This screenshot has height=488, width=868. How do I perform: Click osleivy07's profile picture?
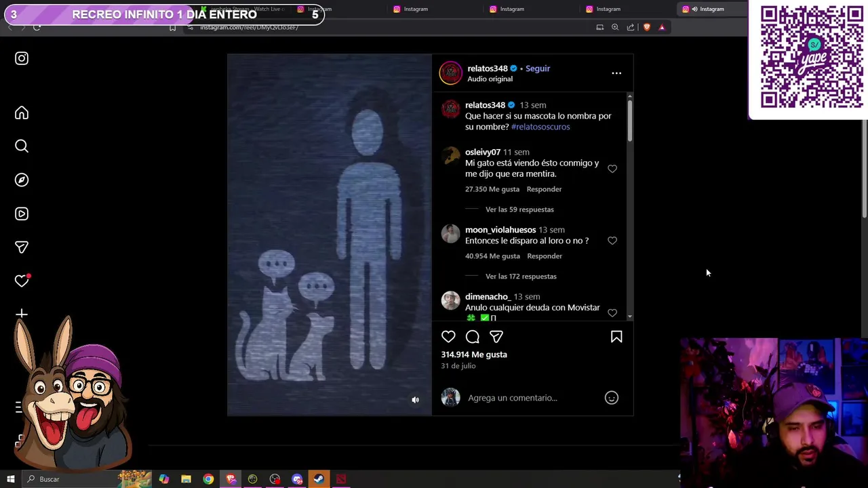point(450,156)
